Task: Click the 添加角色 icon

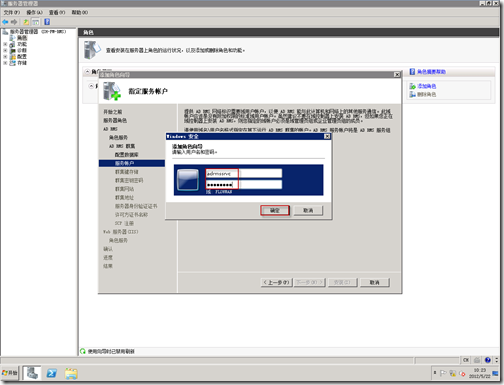Action: click(413, 86)
